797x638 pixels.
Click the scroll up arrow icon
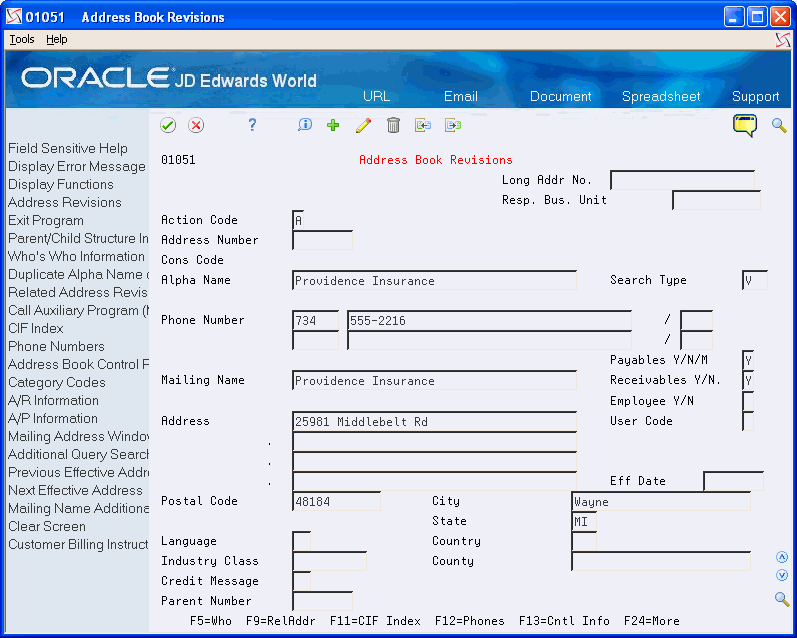coord(782,557)
